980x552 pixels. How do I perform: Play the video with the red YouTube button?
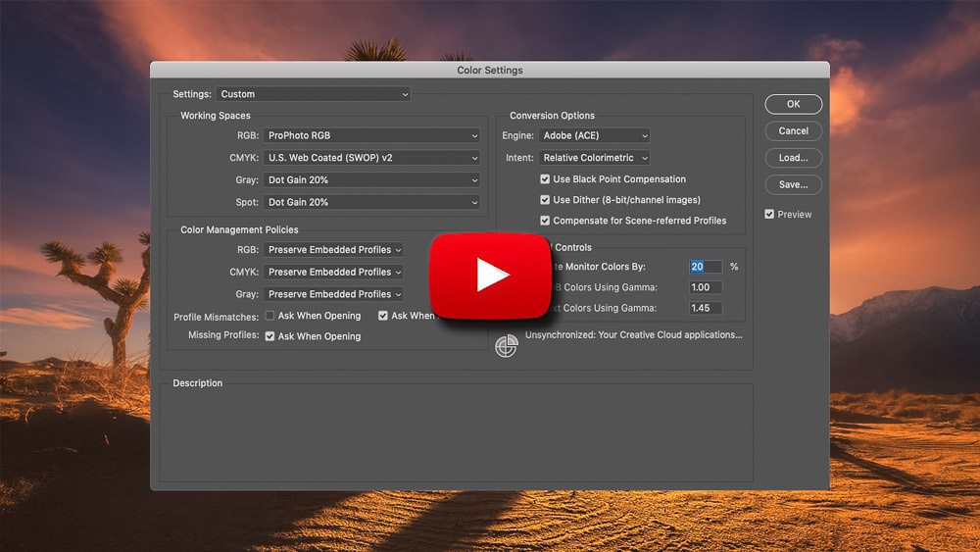pyautogui.click(x=489, y=276)
